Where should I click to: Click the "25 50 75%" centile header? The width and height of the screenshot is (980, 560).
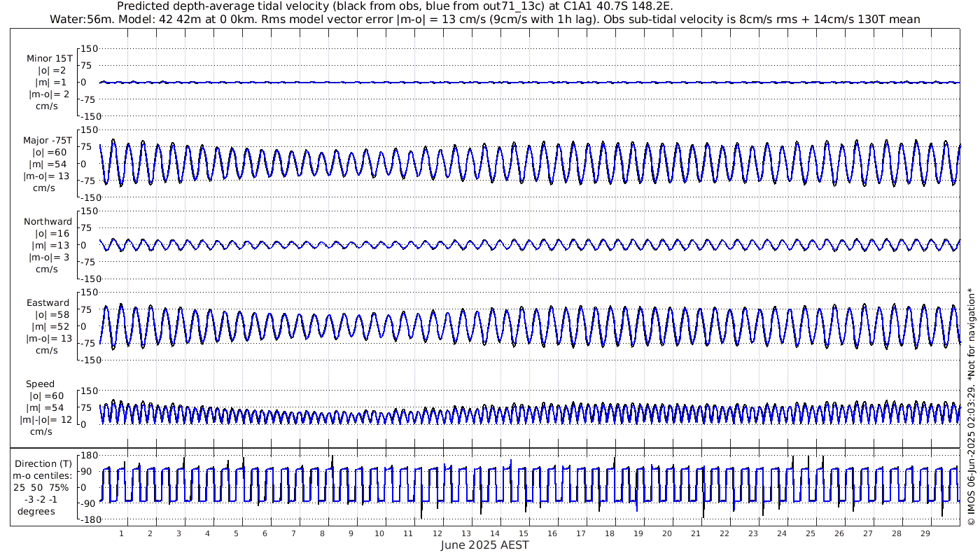[x=41, y=488]
